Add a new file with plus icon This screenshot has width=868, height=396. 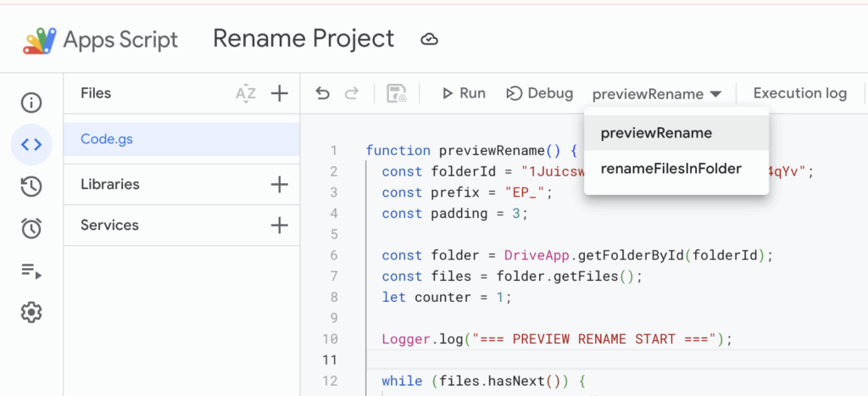[x=279, y=93]
